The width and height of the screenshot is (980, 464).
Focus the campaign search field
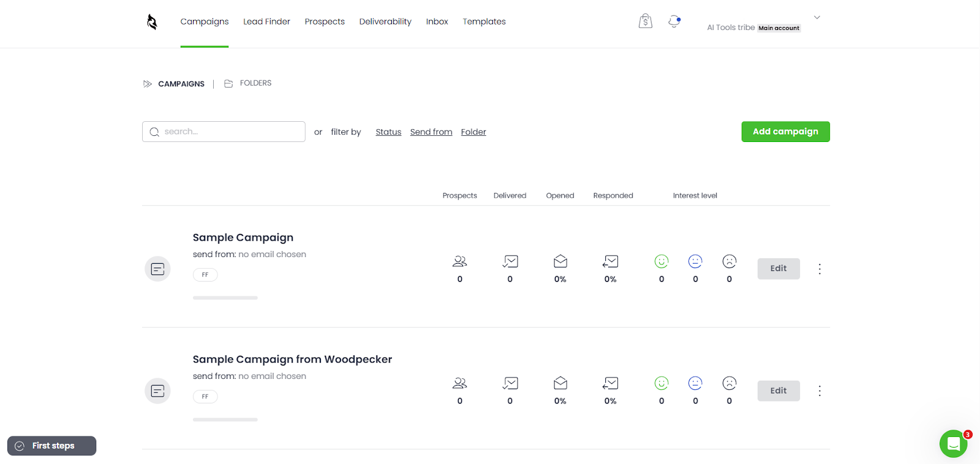coord(230,132)
